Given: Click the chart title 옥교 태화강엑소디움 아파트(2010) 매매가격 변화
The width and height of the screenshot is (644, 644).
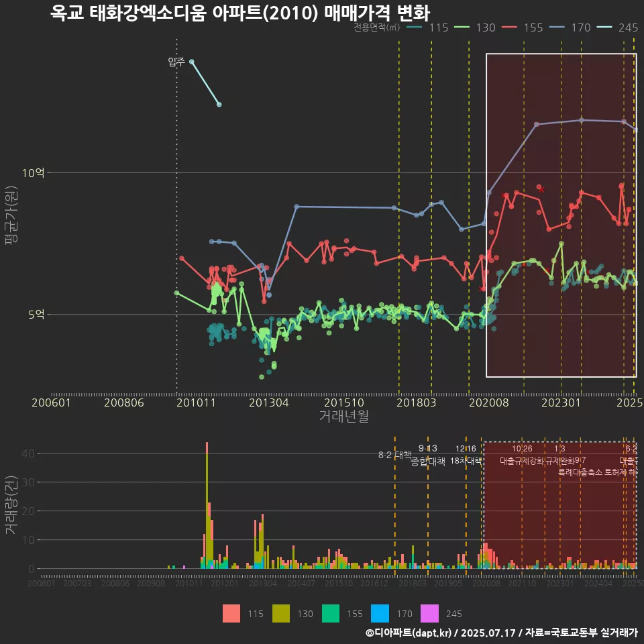Looking at the screenshot, I should pyautogui.click(x=240, y=13).
